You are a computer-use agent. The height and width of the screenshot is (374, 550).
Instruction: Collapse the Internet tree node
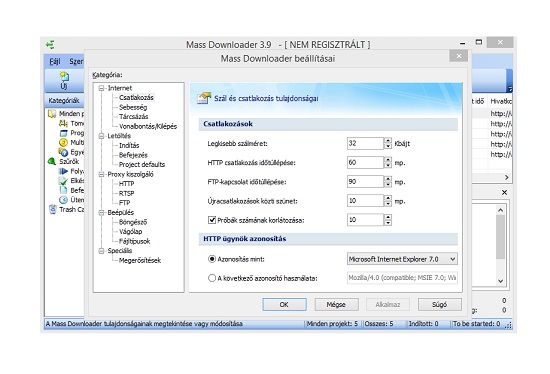pos(101,88)
